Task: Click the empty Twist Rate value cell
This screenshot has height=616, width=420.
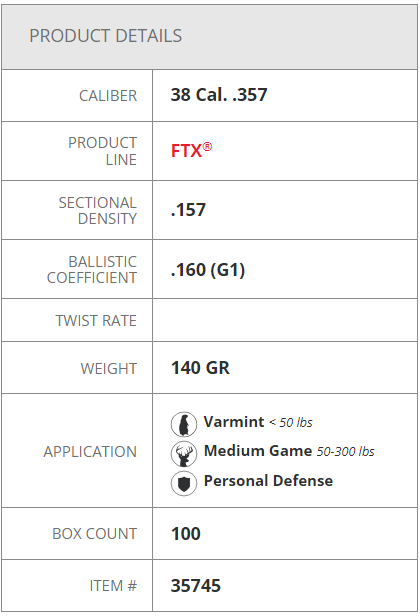Action: pyautogui.click(x=285, y=320)
